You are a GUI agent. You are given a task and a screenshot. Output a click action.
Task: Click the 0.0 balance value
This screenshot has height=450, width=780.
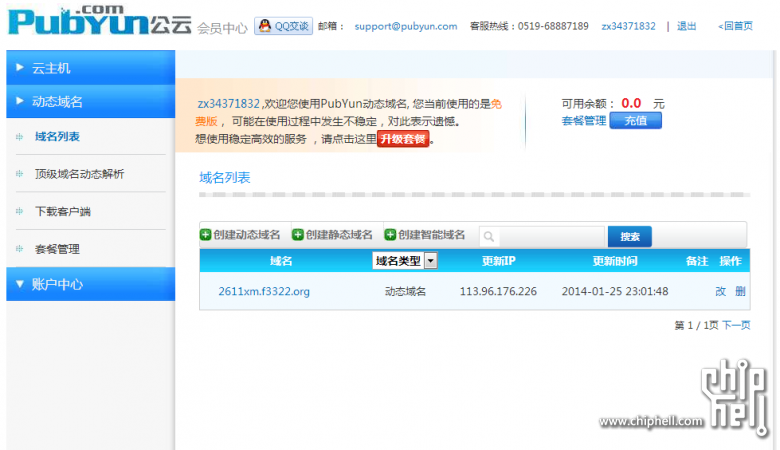pyautogui.click(x=631, y=103)
